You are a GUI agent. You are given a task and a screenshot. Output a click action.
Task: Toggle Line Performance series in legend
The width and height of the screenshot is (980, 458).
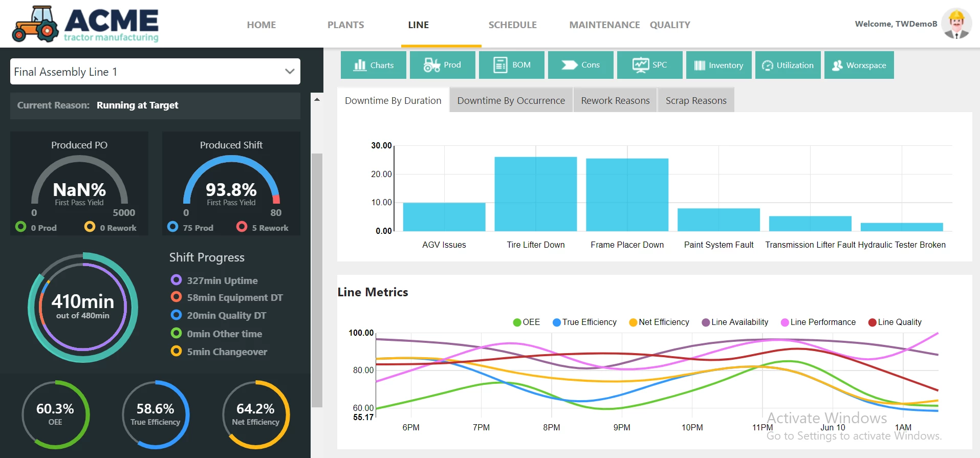[818, 322]
